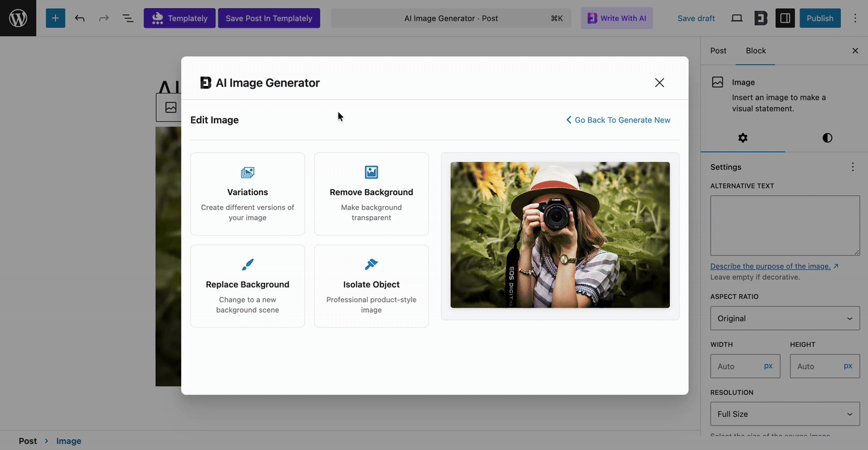Viewport: 868px width, 450px height.
Task: Click the Remove Background icon
Action: coord(372,172)
